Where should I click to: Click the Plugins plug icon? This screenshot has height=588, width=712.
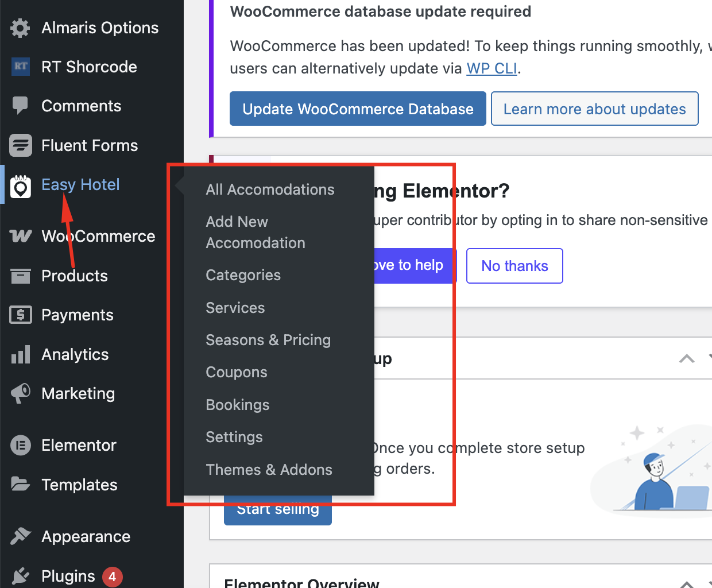pyautogui.click(x=21, y=576)
